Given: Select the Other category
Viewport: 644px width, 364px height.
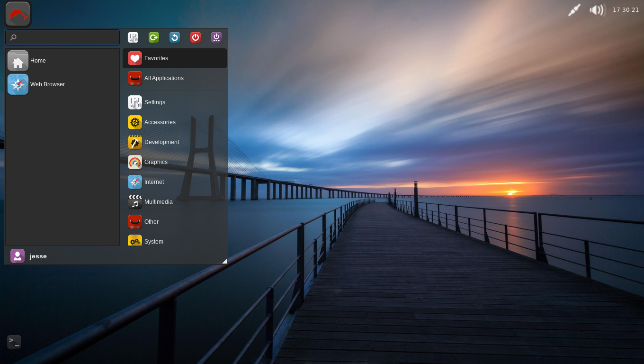Looking at the screenshot, I should pos(175,222).
